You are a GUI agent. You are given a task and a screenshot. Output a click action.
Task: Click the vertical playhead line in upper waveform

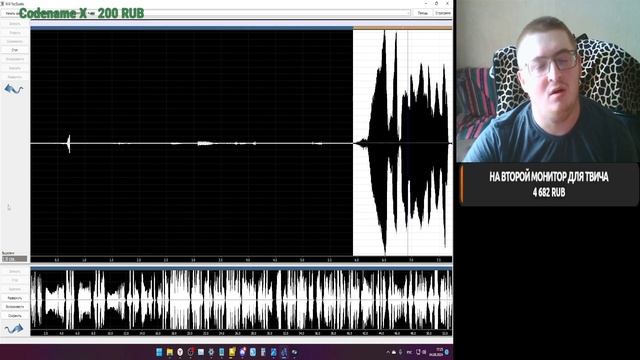coord(408,143)
